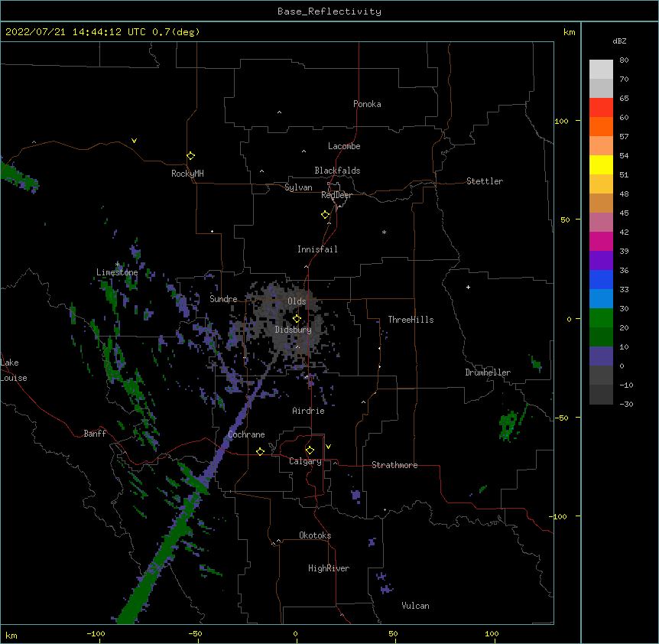The image size is (659, 644).
Task: Select the Strathmore town label
Action: click(394, 465)
